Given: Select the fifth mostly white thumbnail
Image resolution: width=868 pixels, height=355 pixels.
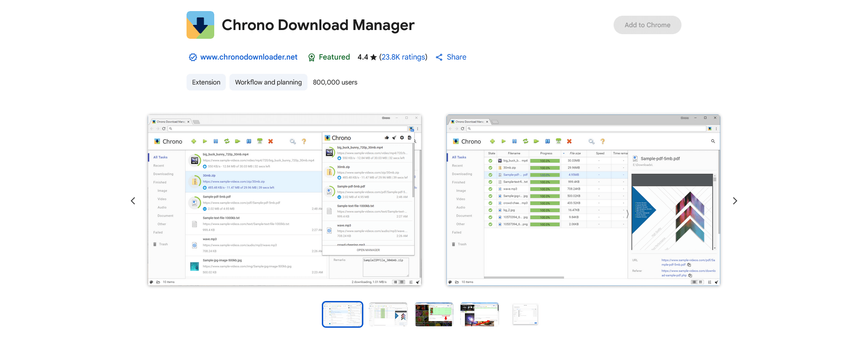Looking at the screenshot, I should [525, 314].
